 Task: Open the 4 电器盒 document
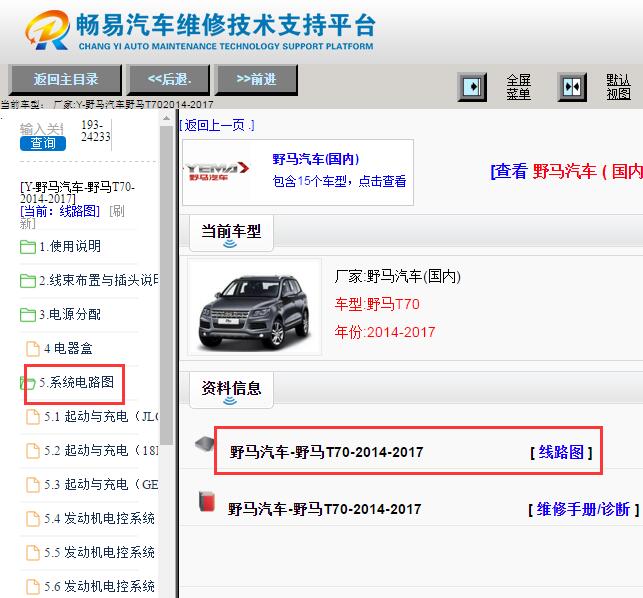tap(68, 349)
